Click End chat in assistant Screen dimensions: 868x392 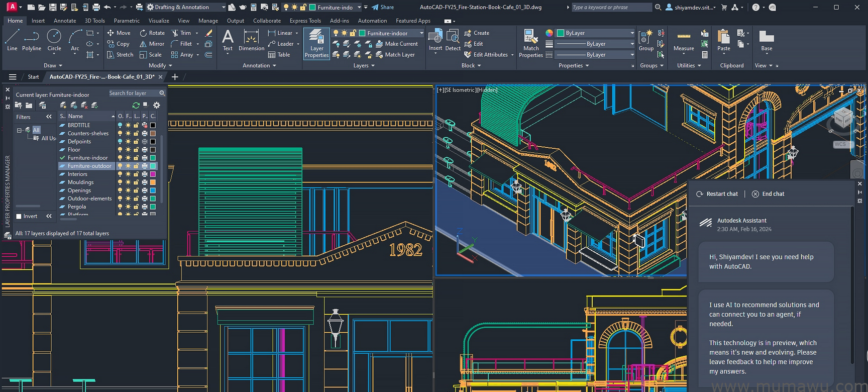(768, 194)
